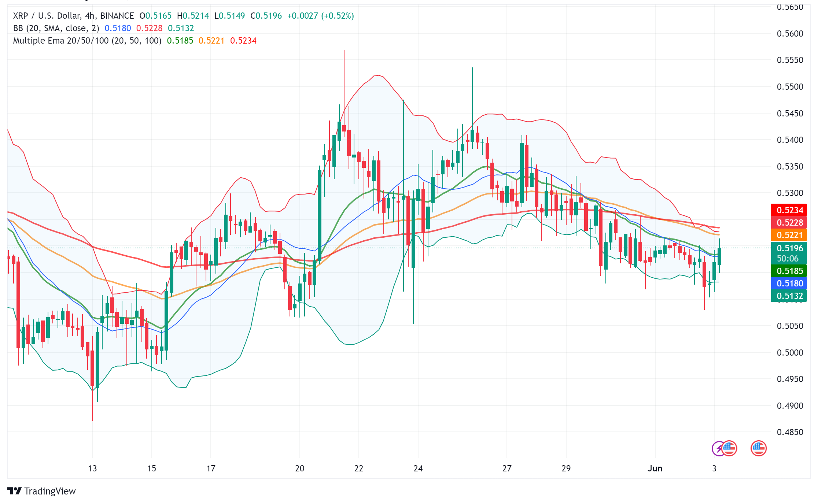Click the 0.4850 price axis tick

(x=790, y=432)
